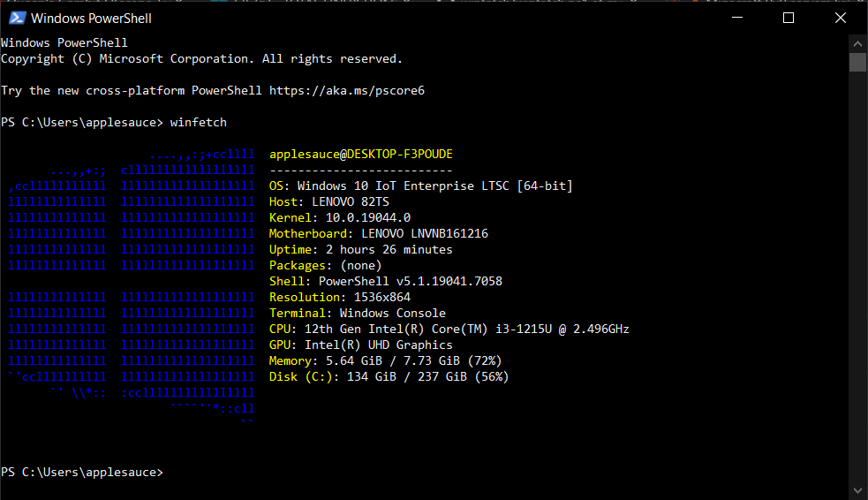
Task: Click the Kernel value '10.0.19044.0'
Action: 368,218
